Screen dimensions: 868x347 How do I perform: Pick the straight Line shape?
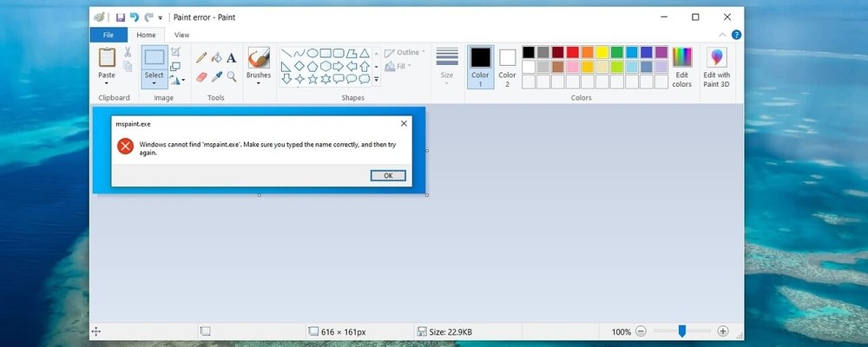coord(286,53)
